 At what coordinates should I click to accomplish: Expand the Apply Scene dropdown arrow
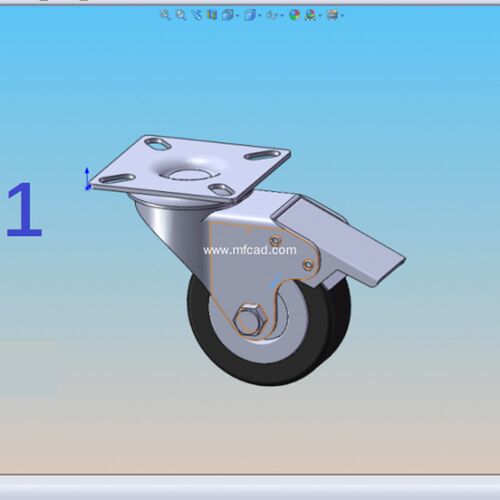(320, 16)
